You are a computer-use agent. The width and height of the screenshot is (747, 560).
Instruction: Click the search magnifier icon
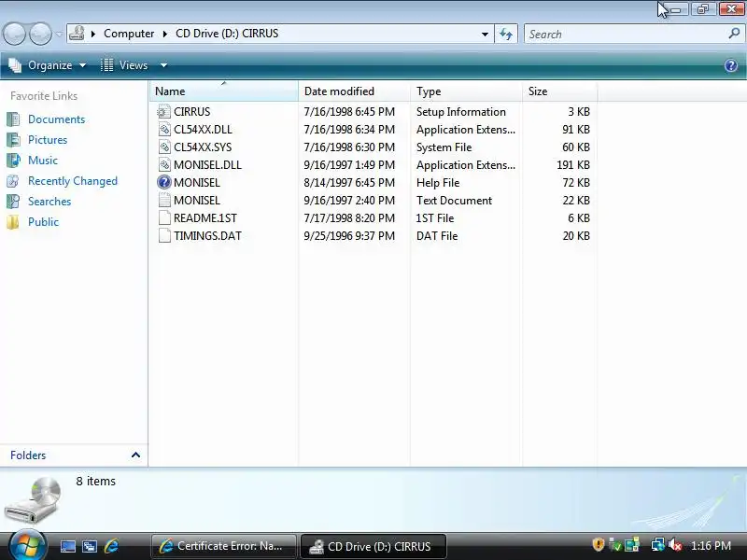click(734, 34)
